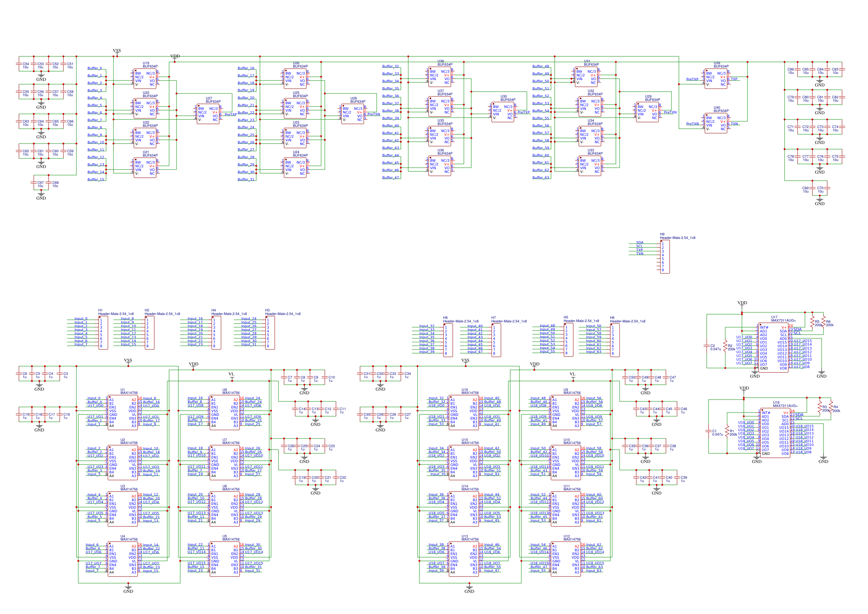Select the H2 header label
Image resolution: width=868 pixels, height=614 pixels.
(162, 312)
